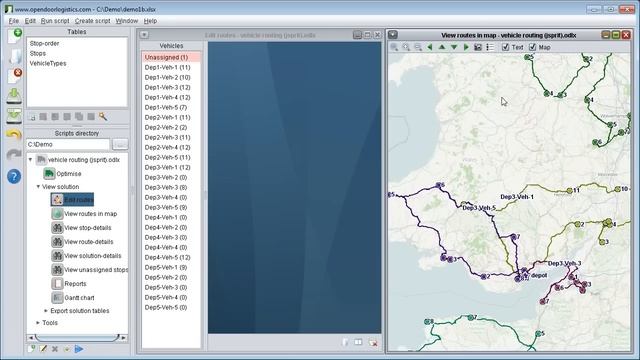The height and width of the screenshot is (360, 640).
Task: Select Unassigned (1) in Vehicles list
Action: click(x=171, y=57)
